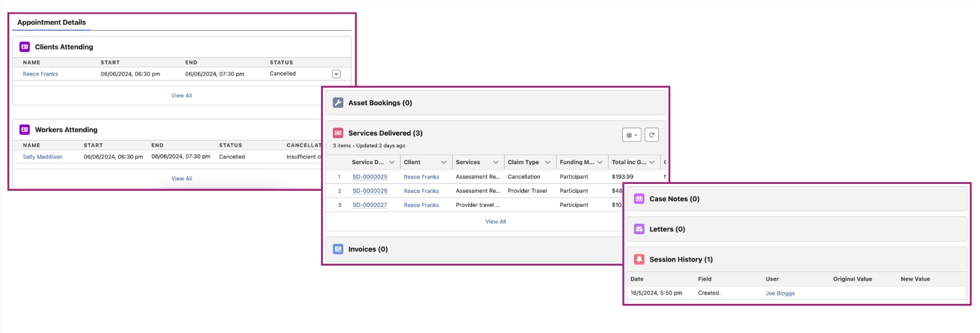Open the Services column header dropdown
This screenshot has width=980, height=333.
click(495, 162)
